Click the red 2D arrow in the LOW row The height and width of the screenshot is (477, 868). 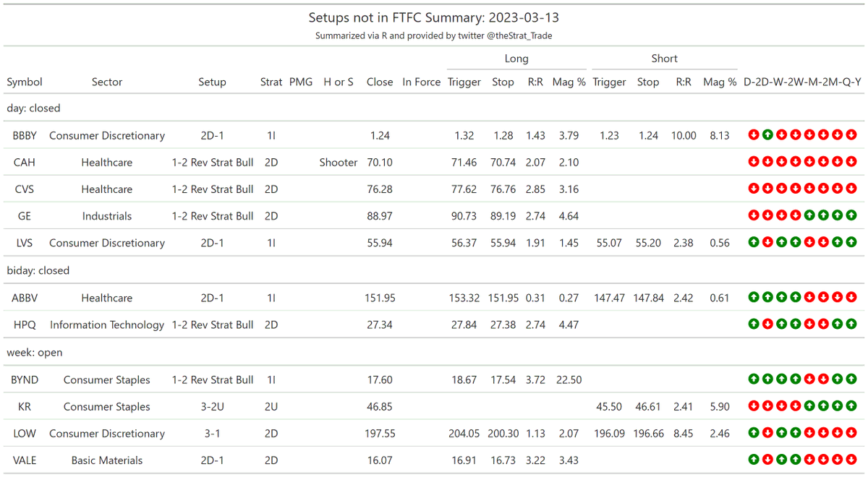point(767,433)
